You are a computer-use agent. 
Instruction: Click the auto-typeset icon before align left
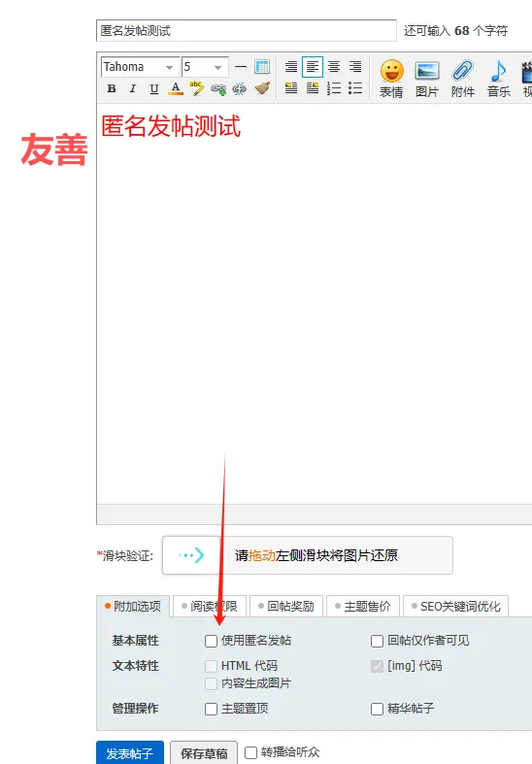[x=291, y=67]
